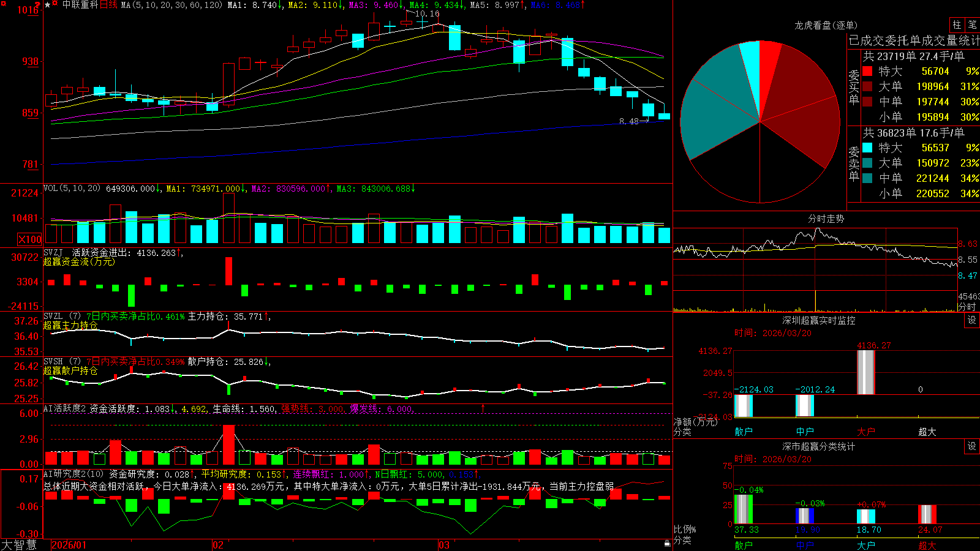Viewport: 980px width, 551px height.
Task: Click the dark red 大单 buy order swatch
Action: click(867, 86)
